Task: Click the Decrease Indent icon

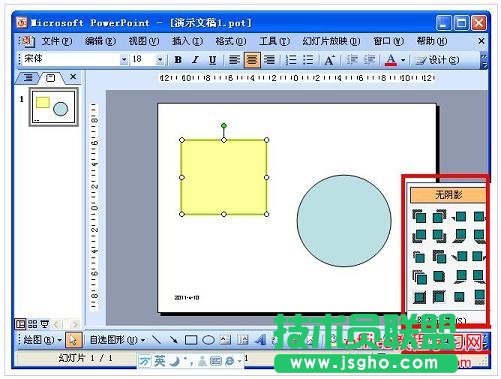Action: click(352, 60)
